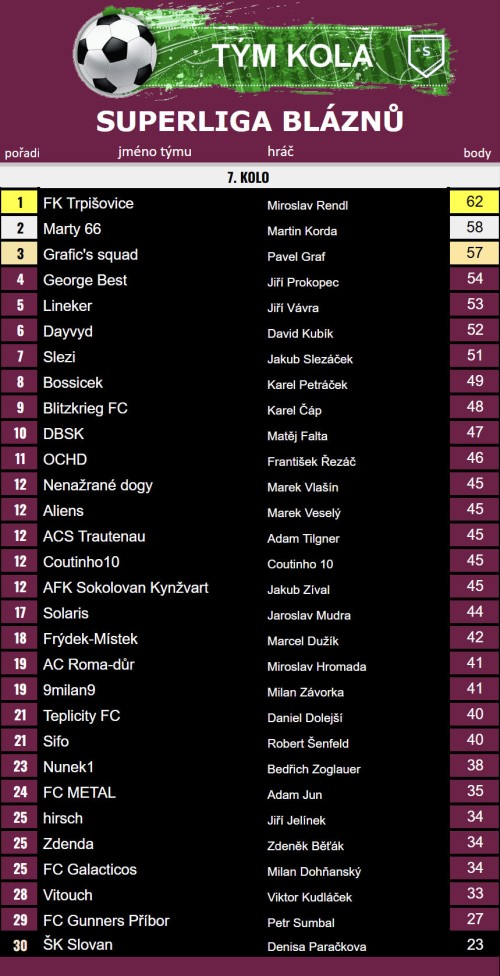Open team Blitzkrieg FC
The height and width of the screenshot is (976, 500).
[85, 408]
